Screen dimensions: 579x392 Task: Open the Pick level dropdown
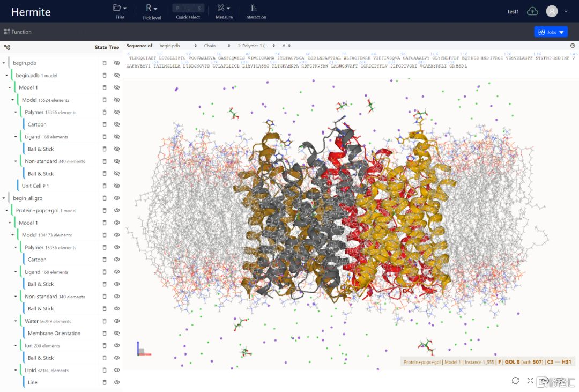coord(152,11)
